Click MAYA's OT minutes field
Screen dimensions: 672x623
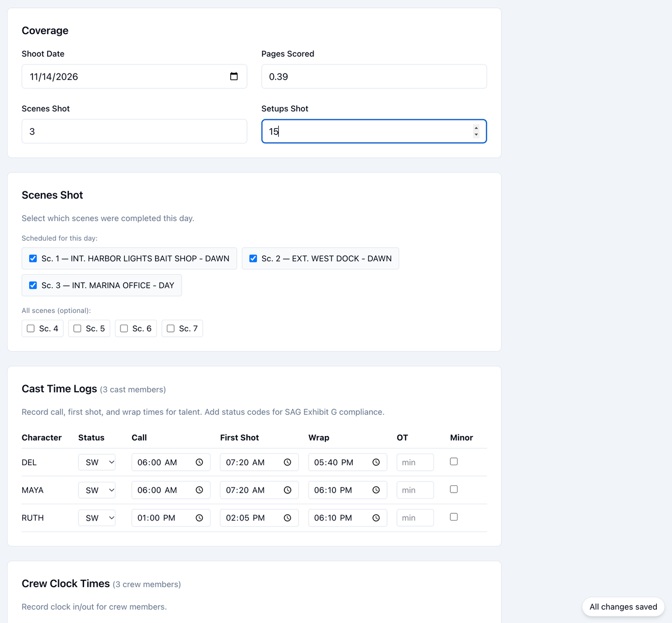point(415,490)
